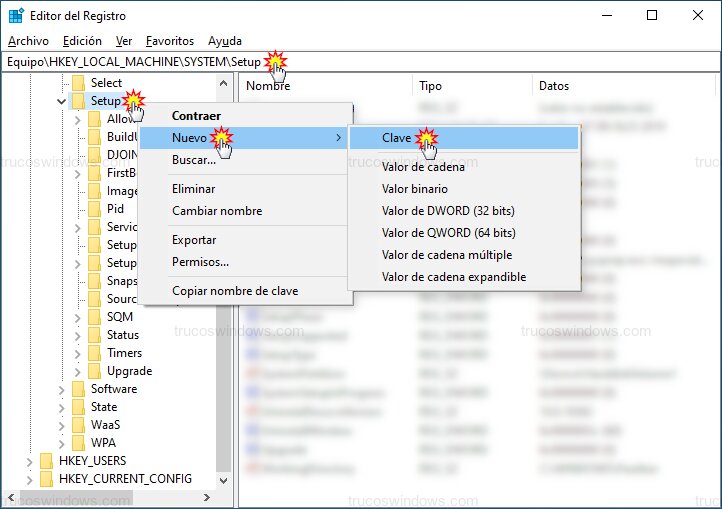Click the Software key folder icon
722x509 pixels.
click(x=78, y=389)
